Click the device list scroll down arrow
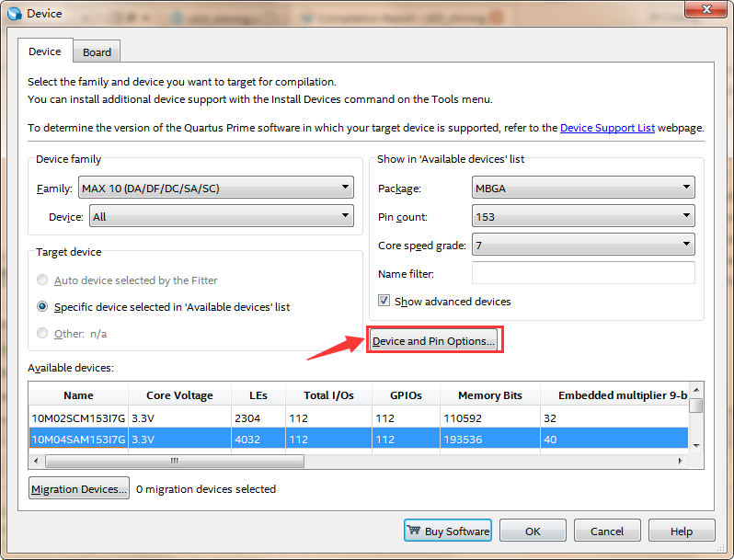The image size is (734, 560). 696,445
